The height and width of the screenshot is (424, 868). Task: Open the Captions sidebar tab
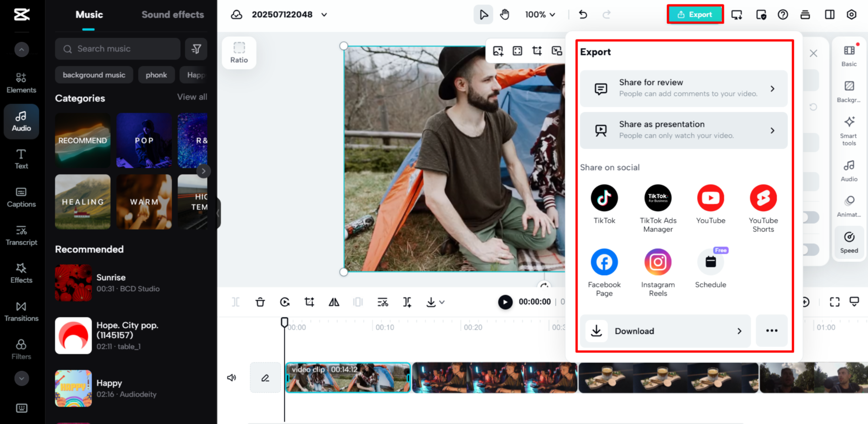pos(21,197)
